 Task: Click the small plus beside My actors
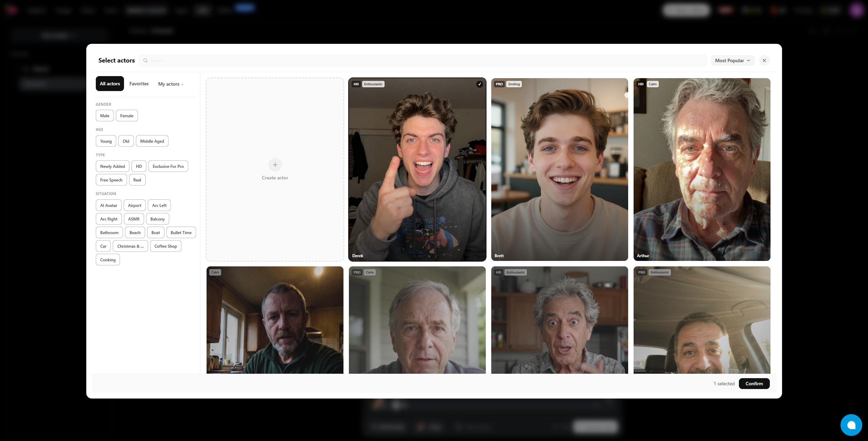182,85
